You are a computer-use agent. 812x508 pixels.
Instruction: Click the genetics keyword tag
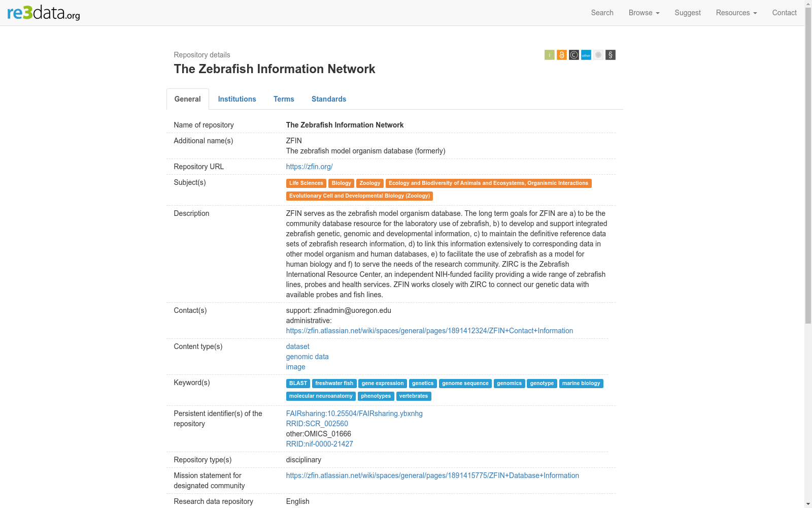(423, 384)
